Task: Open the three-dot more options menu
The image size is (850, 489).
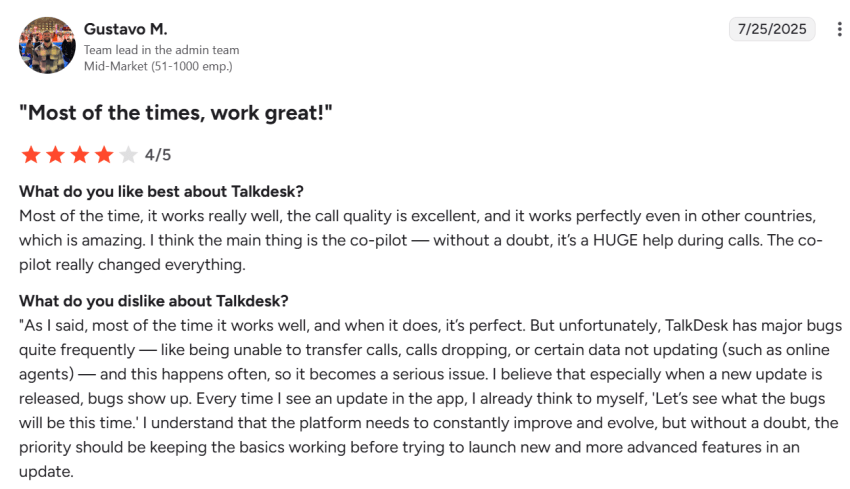Action: (838, 30)
